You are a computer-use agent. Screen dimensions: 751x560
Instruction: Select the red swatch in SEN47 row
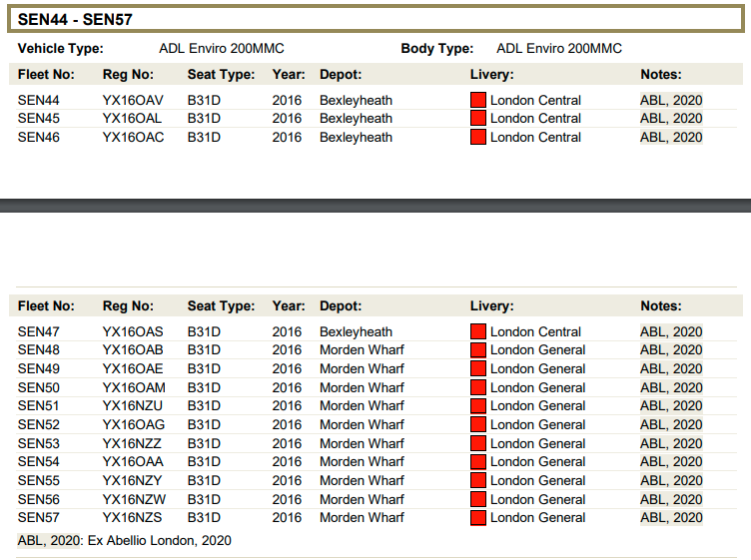pyautogui.click(x=477, y=331)
